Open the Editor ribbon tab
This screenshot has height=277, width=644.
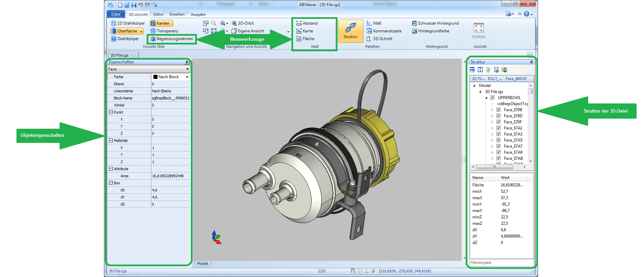[158, 14]
